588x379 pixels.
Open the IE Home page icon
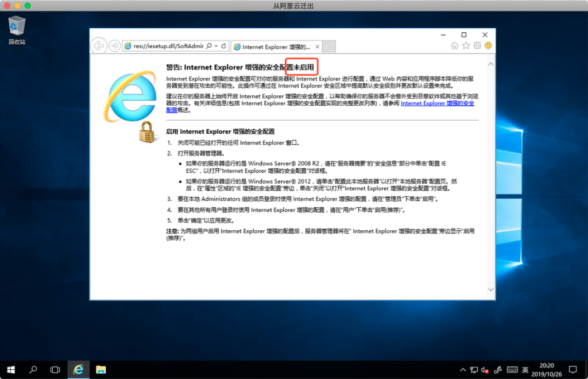455,46
